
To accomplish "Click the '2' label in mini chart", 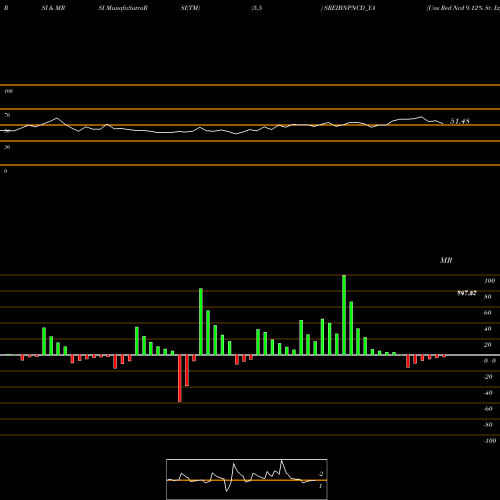I will pos(321,474).
